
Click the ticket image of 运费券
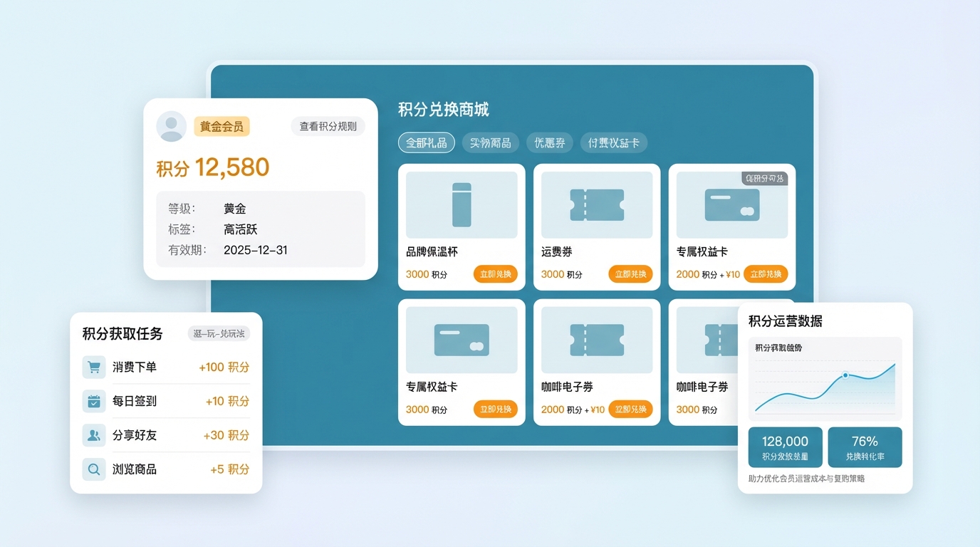point(597,205)
